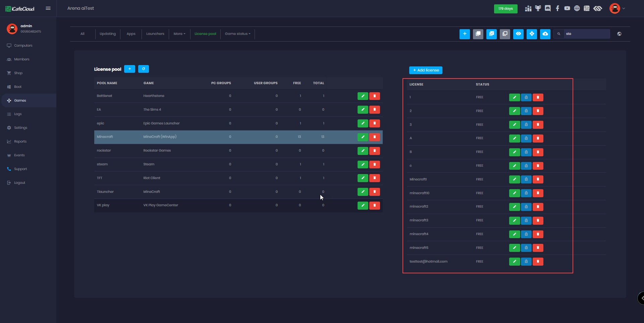Open the admin profile chevron menu
This screenshot has height=323, width=644.
point(624,8)
